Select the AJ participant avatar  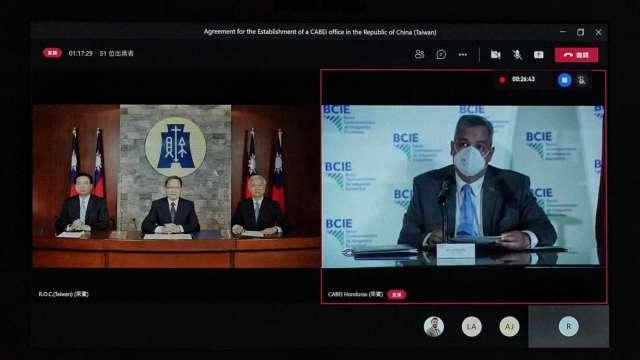509,327
